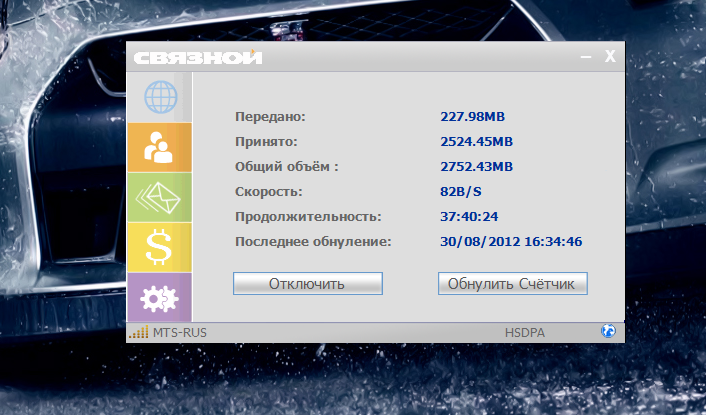This screenshot has height=415, width=706.
Task: Open the contacts section with people icon
Action: (x=160, y=147)
